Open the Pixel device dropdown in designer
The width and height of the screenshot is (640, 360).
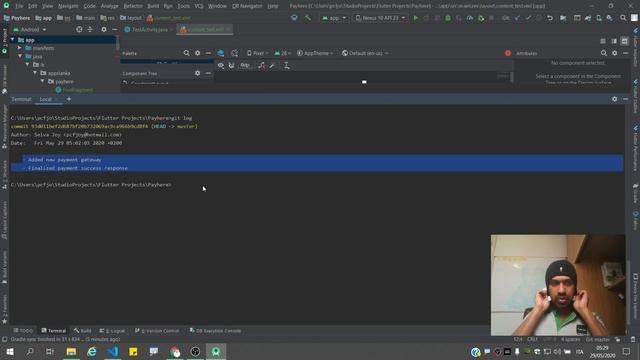pyautogui.click(x=257, y=53)
